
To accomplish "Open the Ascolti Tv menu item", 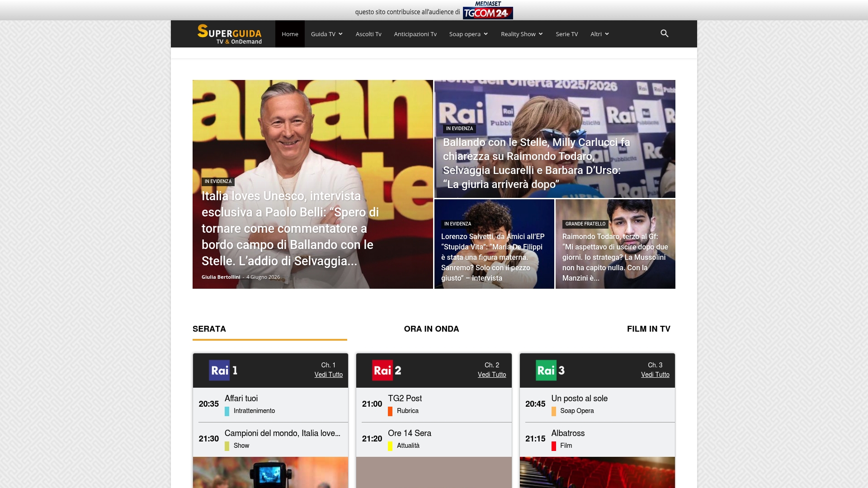I will [368, 34].
